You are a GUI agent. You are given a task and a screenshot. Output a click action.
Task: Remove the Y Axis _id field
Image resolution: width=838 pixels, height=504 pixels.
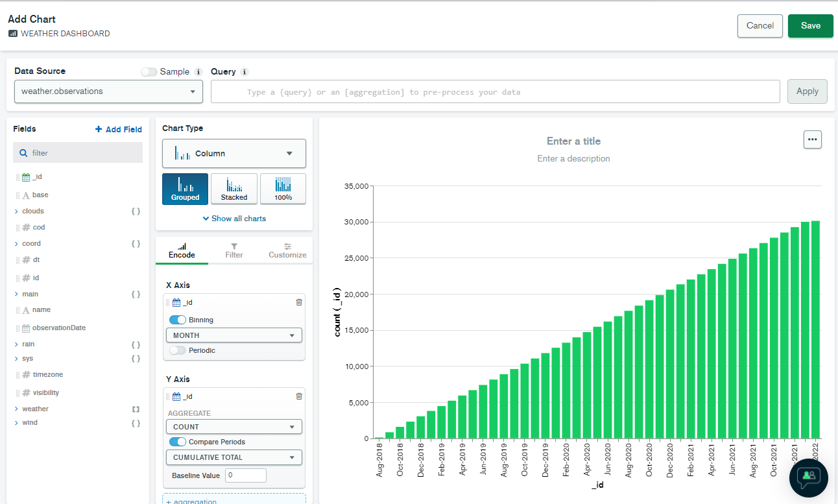[x=298, y=396]
